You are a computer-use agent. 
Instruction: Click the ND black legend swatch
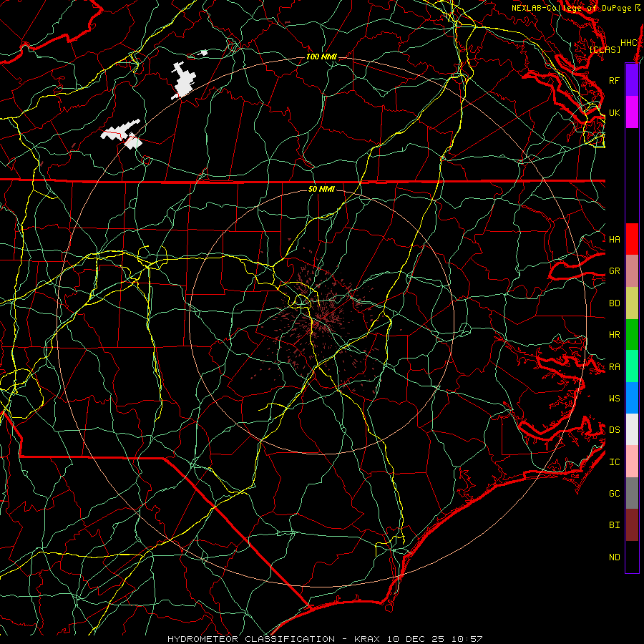(x=632, y=557)
